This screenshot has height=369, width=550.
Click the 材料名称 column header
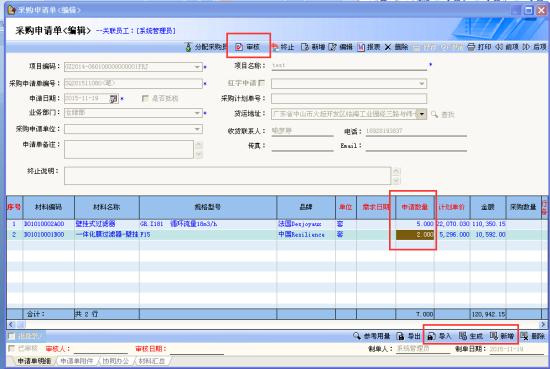point(107,207)
